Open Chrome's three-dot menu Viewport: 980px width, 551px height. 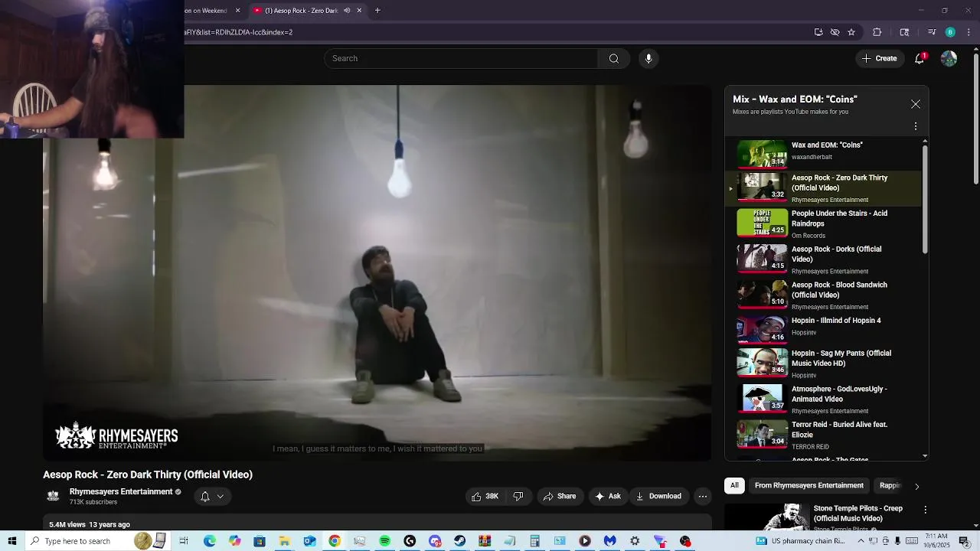[x=969, y=32]
